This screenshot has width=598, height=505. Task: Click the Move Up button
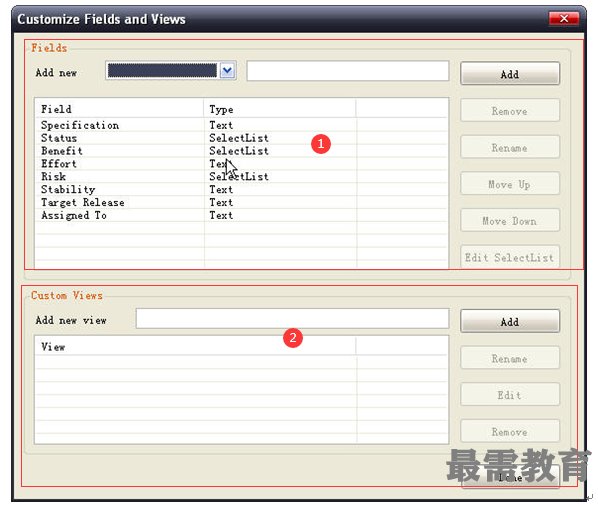pyautogui.click(x=510, y=184)
